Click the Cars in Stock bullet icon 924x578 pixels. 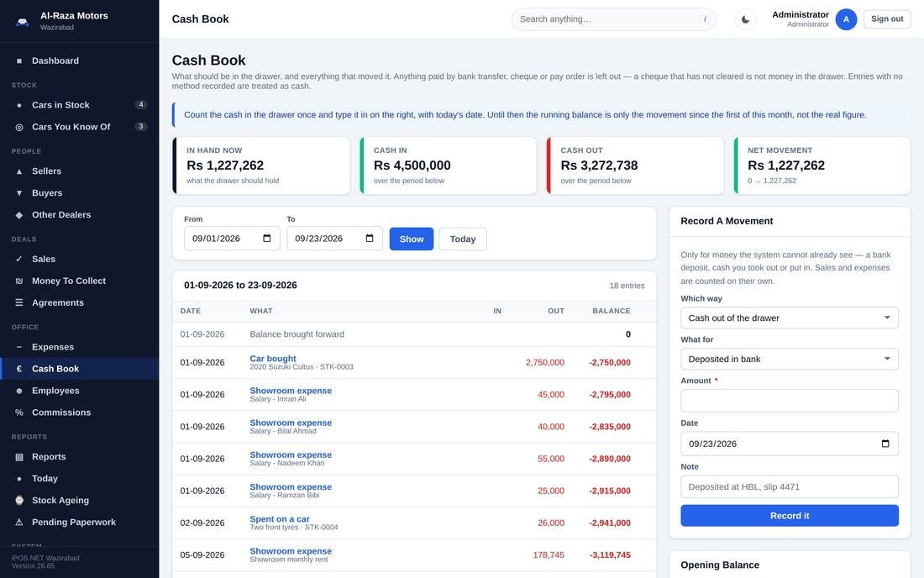[18, 105]
